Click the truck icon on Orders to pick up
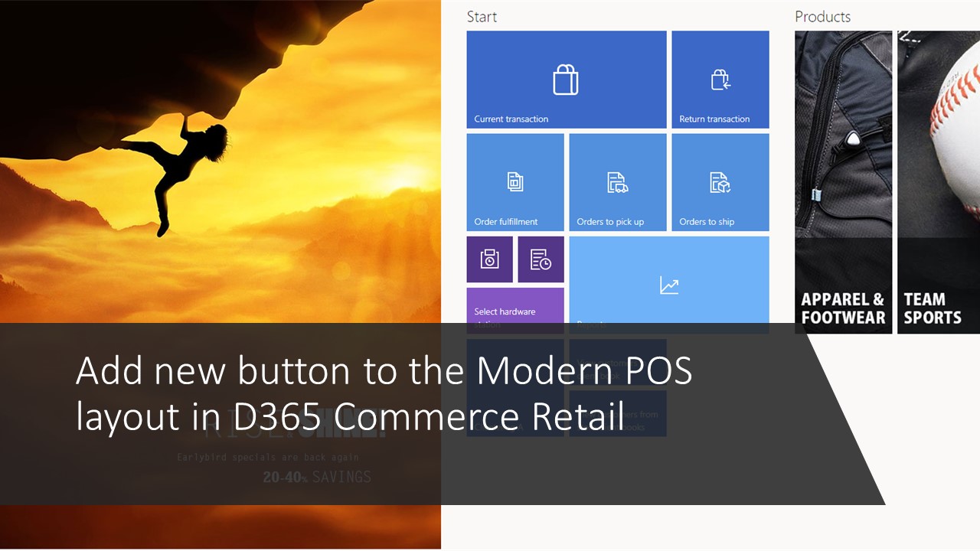Image resolution: width=980 pixels, height=551 pixels. tap(617, 184)
